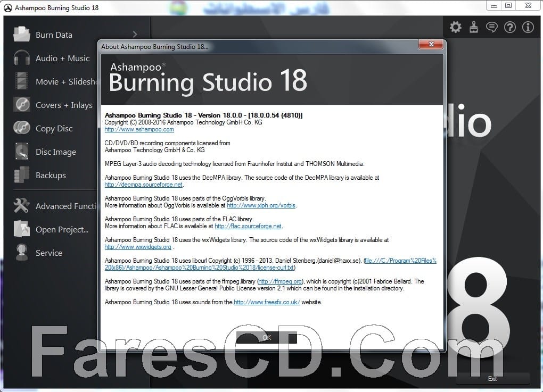
Task: Click the MPEG Layer-3 licensing text line
Action: (x=234, y=164)
